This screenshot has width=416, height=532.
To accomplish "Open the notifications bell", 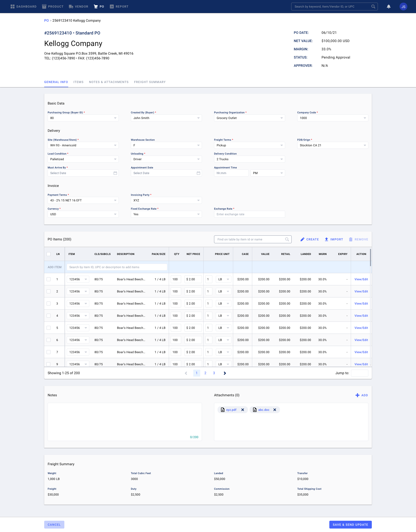I will coord(388,7).
